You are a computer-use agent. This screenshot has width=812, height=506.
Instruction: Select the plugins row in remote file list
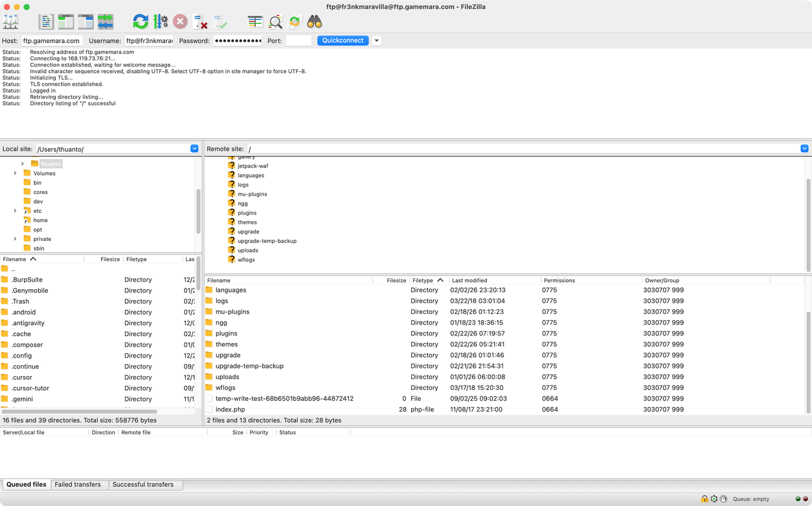[505, 334]
